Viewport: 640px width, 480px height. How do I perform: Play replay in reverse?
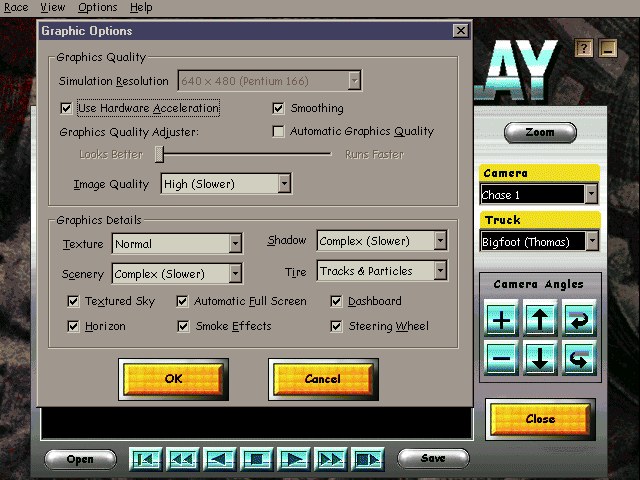click(220, 459)
